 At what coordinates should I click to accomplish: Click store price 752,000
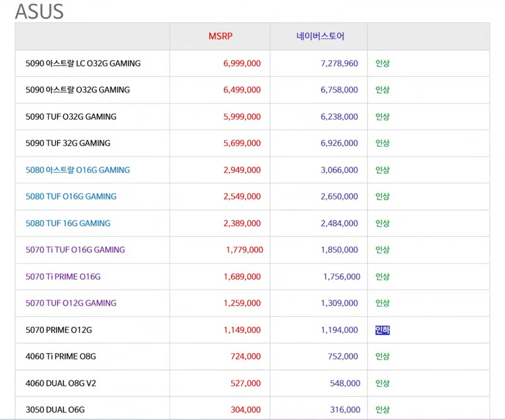click(x=343, y=356)
